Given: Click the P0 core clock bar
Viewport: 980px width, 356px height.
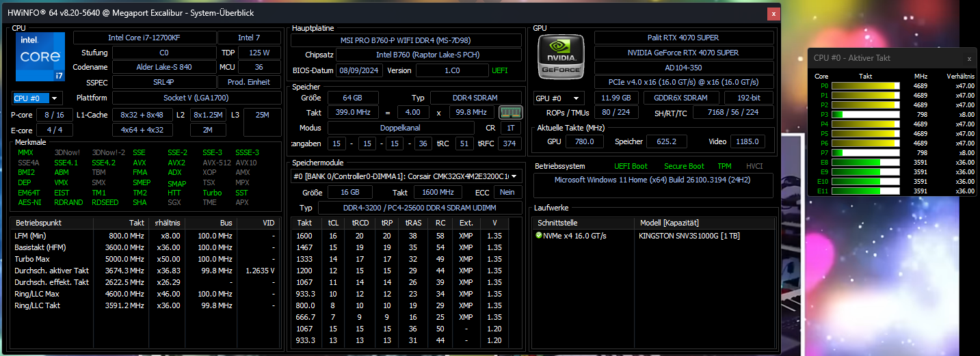Looking at the screenshot, I should click(x=866, y=86).
